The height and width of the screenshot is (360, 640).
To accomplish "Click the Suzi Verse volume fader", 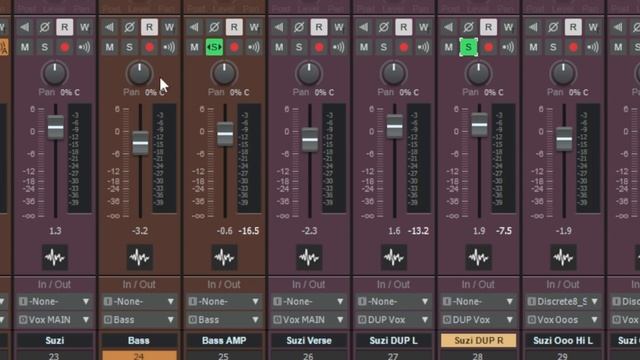I will [310, 140].
